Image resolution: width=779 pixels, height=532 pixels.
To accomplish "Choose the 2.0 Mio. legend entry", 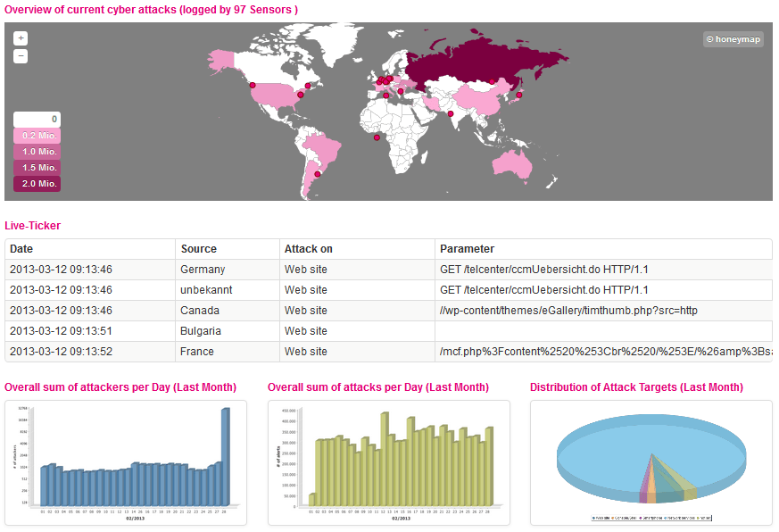I will coord(37,184).
